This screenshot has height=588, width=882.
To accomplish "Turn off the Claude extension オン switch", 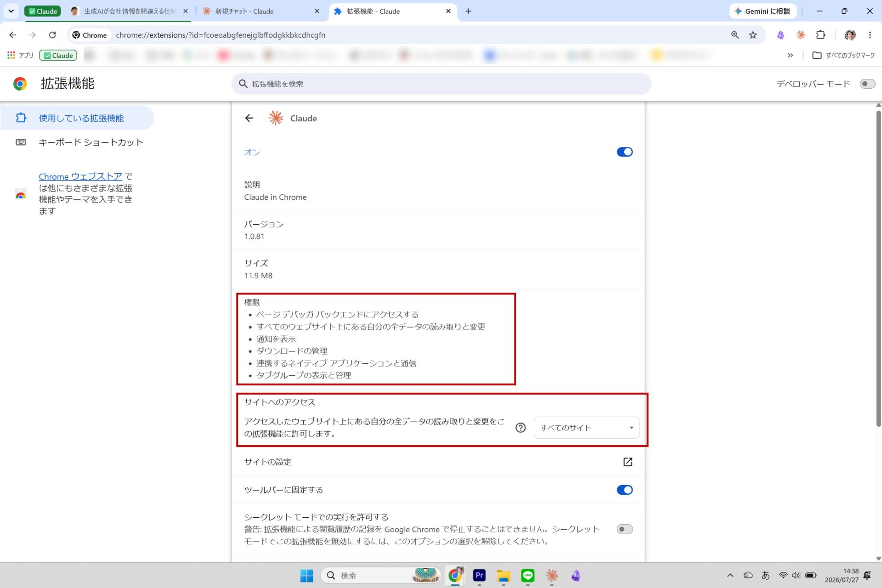I will tap(624, 152).
